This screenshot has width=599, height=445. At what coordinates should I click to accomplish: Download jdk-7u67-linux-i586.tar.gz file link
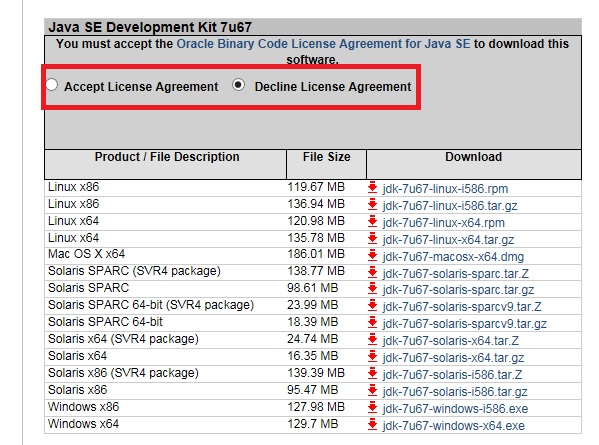(450, 206)
